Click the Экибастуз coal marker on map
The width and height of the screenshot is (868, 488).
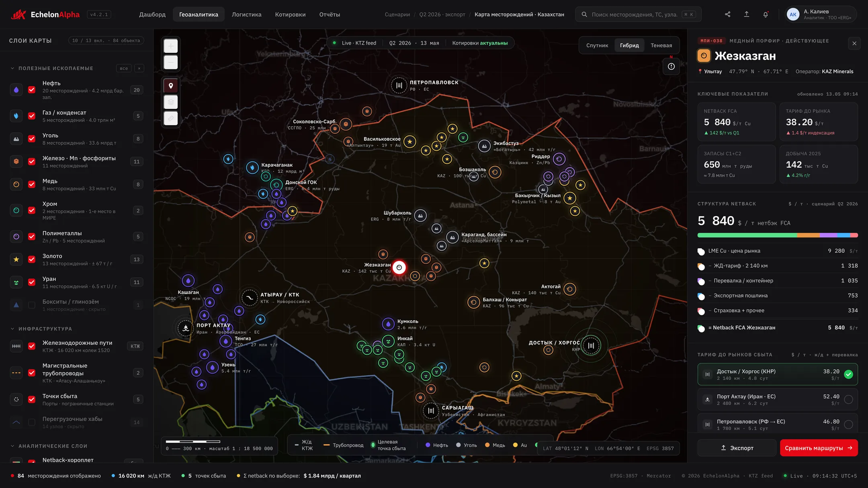(x=484, y=146)
